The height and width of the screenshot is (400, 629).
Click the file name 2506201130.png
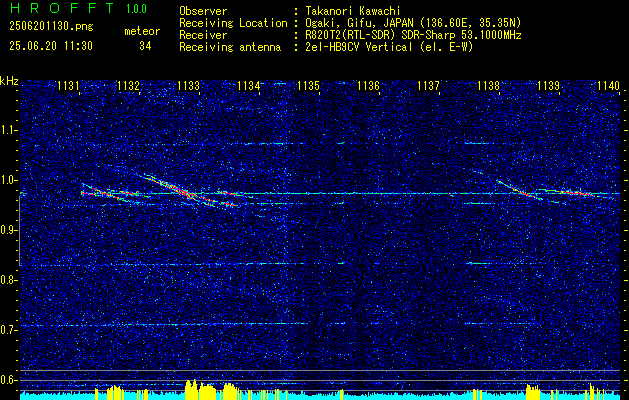pos(51,27)
